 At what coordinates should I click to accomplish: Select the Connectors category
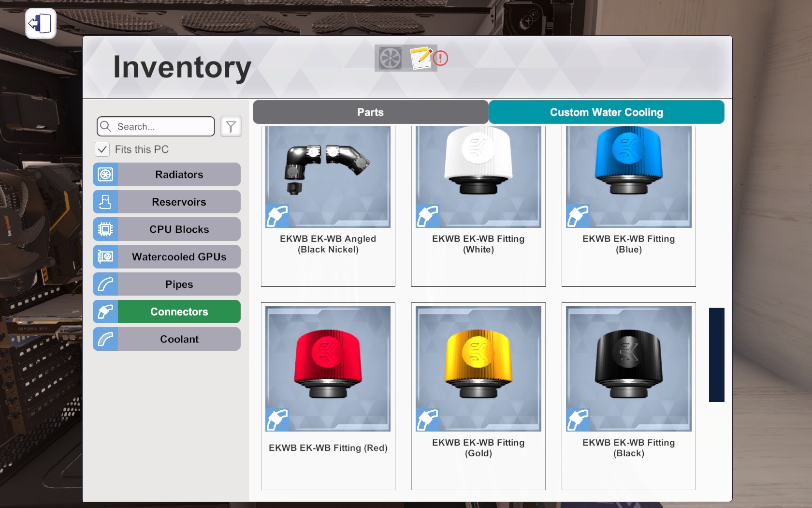[167, 312]
